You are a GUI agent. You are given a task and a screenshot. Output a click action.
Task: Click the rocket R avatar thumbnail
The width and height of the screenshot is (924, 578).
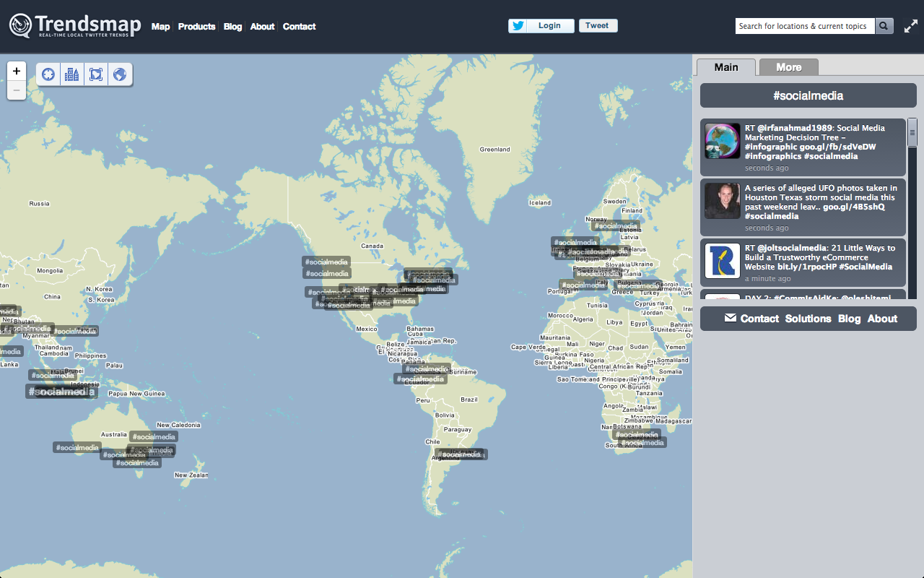click(723, 261)
